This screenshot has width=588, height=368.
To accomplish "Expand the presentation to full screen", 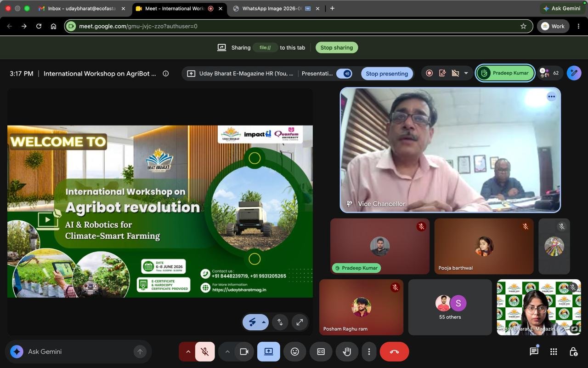I will point(300,322).
